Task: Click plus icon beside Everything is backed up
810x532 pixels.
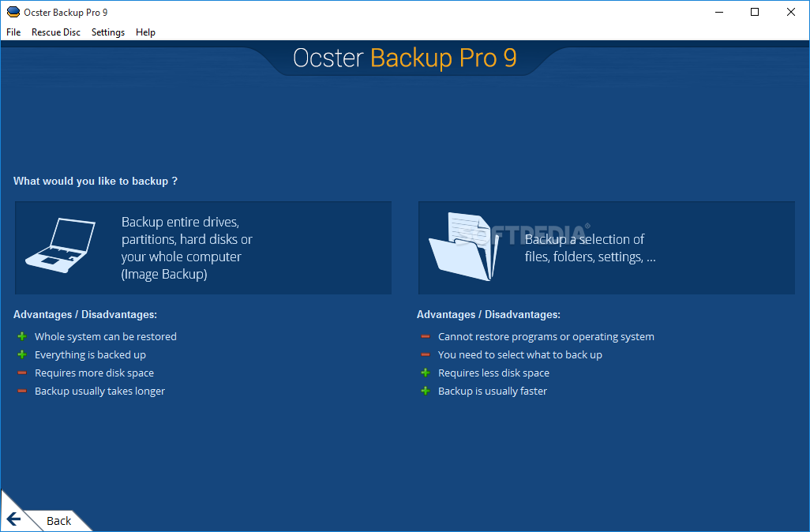Action: tap(22, 354)
